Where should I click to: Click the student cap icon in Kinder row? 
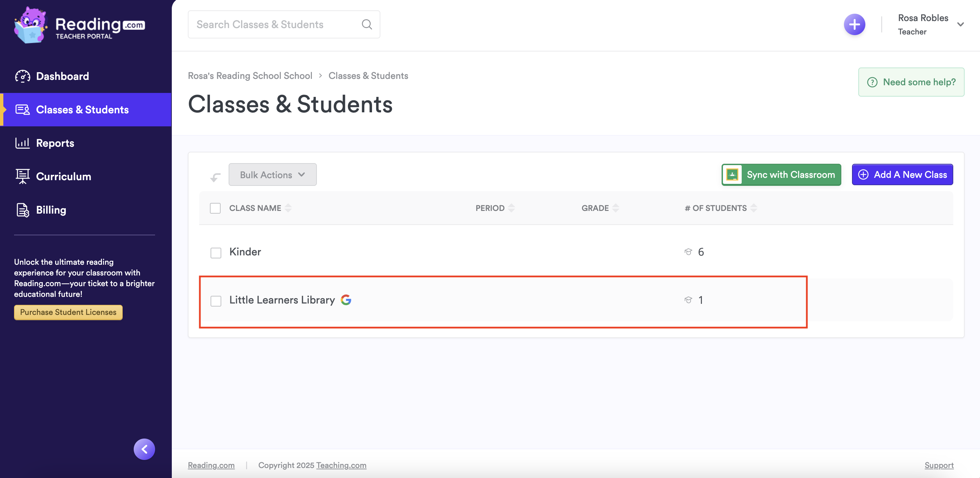[x=688, y=252]
